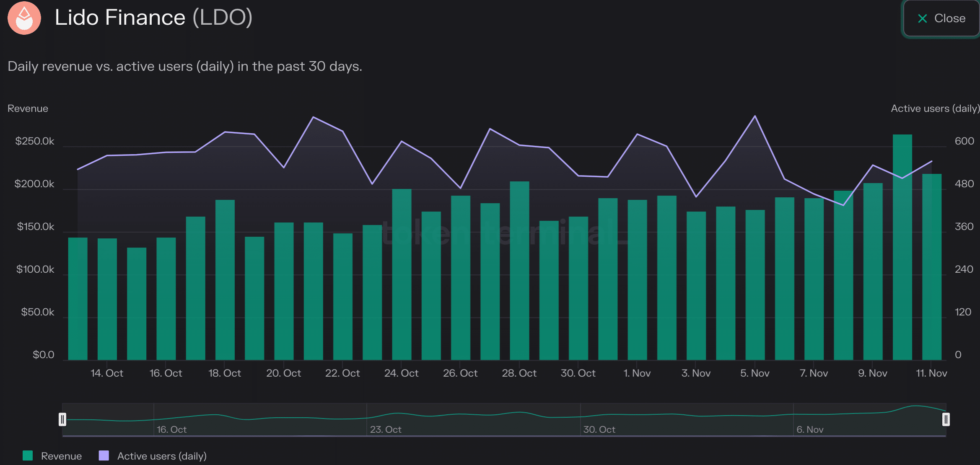Image resolution: width=980 pixels, height=465 pixels.
Task: Click the '24. Oct' x-axis label
Action: (401, 373)
